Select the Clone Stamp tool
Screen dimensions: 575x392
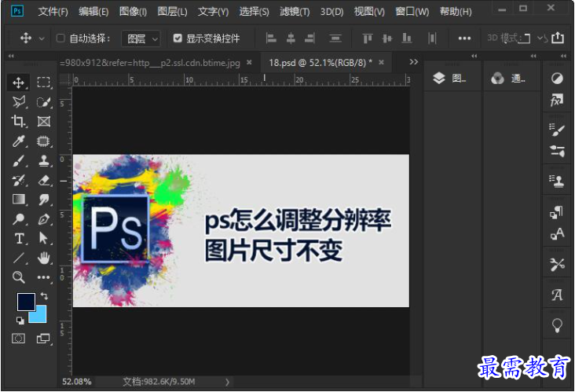point(44,160)
